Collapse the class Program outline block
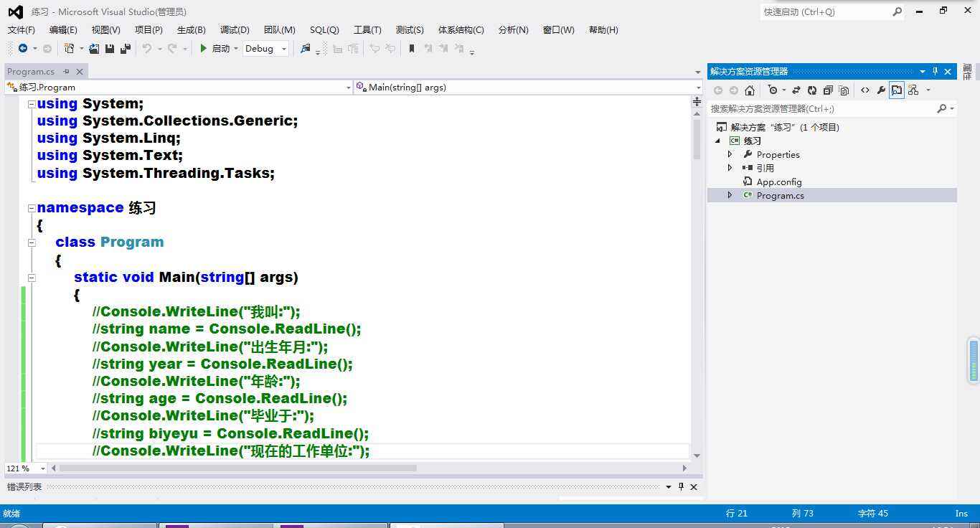 [x=32, y=242]
